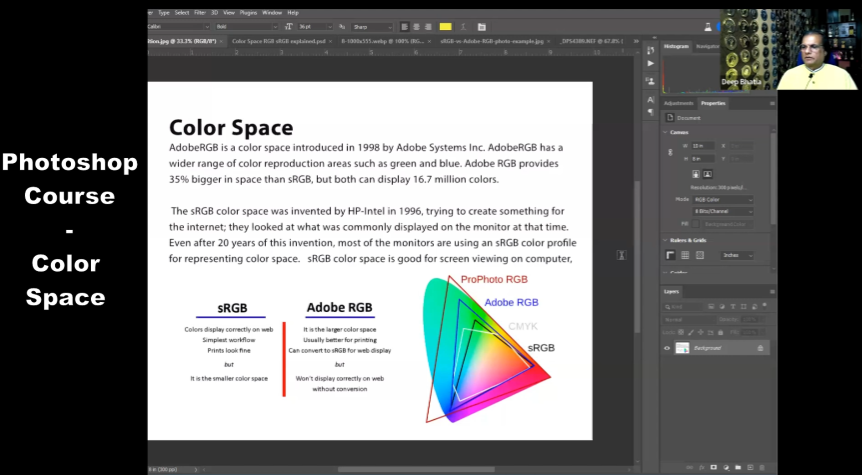Screen dimensions: 862x475
Task: Click the add layer mask icon
Action: [712, 466]
